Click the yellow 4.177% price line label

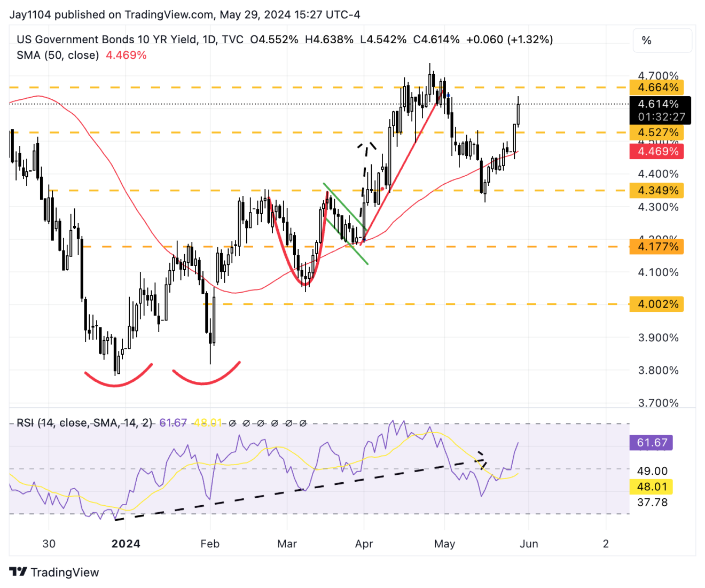657,247
